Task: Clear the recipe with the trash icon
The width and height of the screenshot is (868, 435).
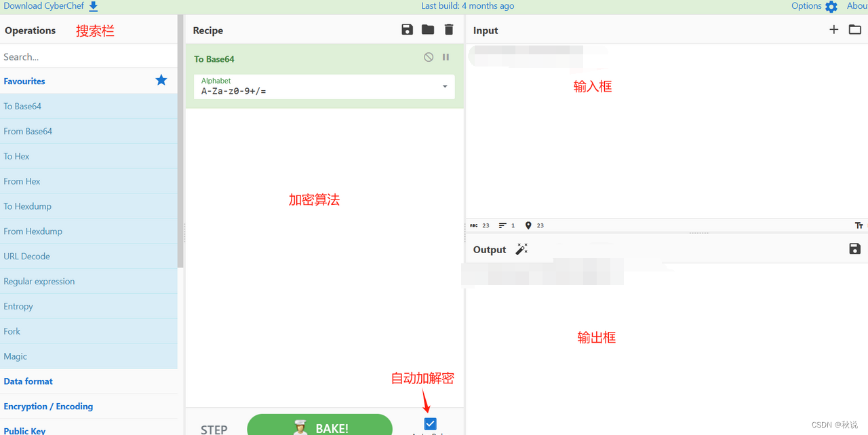Action: pyautogui.click(x=448, y=30)
